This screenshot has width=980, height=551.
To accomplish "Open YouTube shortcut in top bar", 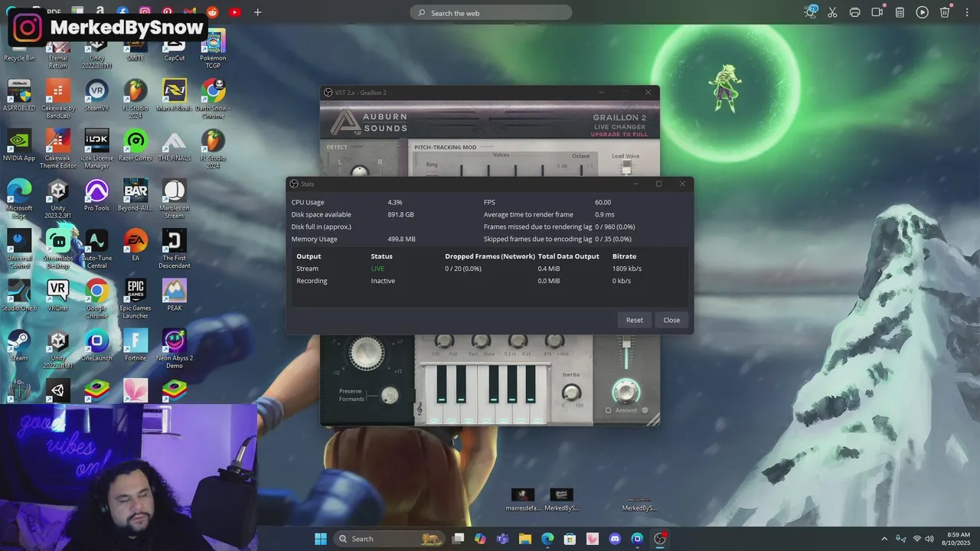I will pos(234,12).
